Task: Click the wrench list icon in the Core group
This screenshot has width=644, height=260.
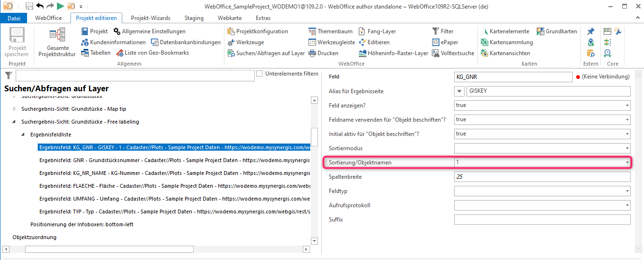Action: pyautogui.click(x=617, y=31)
